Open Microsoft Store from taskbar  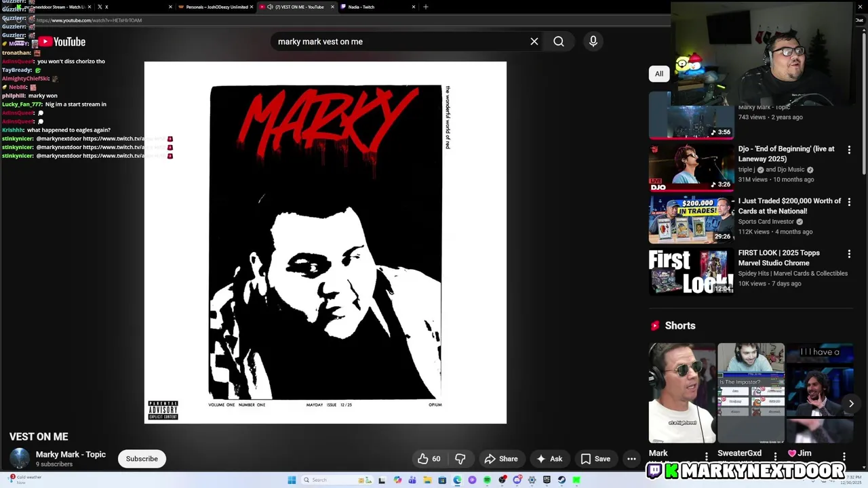tap(442, 480)
